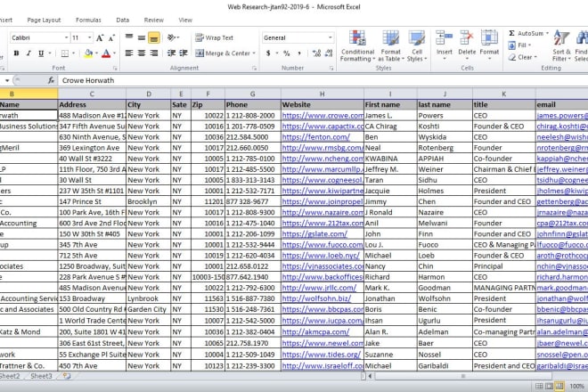Open the Page Layout tab
Screen dimensions: 588x392
[x=44, y=20]
